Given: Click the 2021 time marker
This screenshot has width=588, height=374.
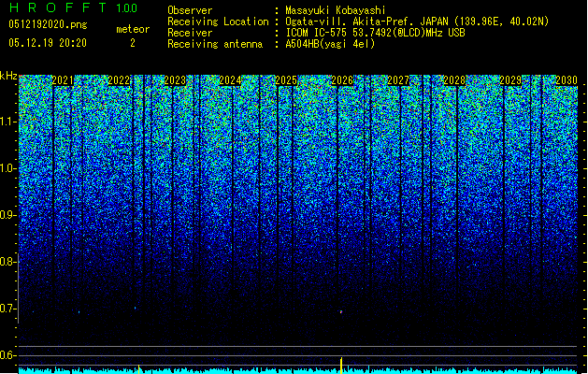Looking at the screenshot, I should point(63,80).
